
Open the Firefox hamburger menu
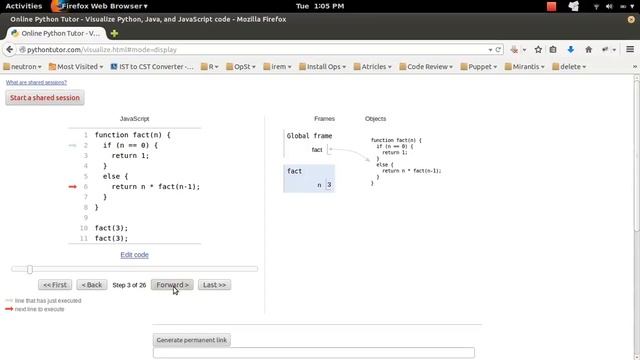coord(630,49)
